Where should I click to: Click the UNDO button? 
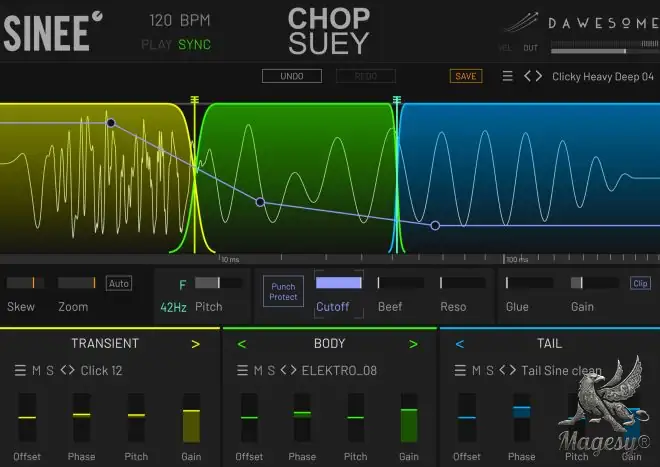point(292,76)
